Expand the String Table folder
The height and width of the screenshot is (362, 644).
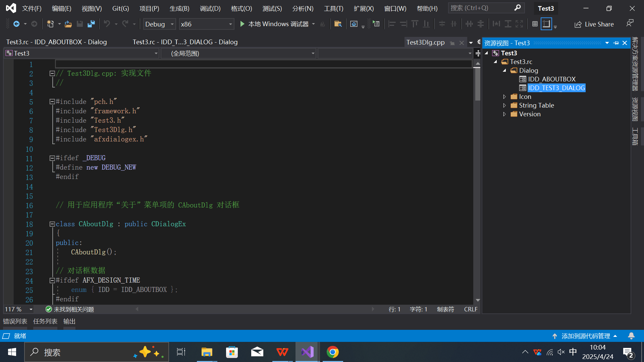pyautogui.click(x=504, y=105)
